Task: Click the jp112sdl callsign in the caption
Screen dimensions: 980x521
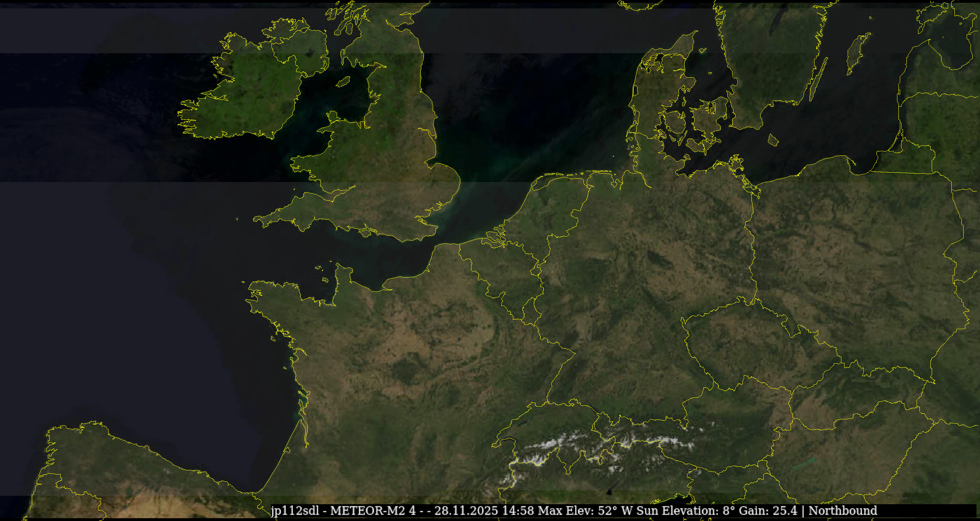Action: tap(295, 510)
